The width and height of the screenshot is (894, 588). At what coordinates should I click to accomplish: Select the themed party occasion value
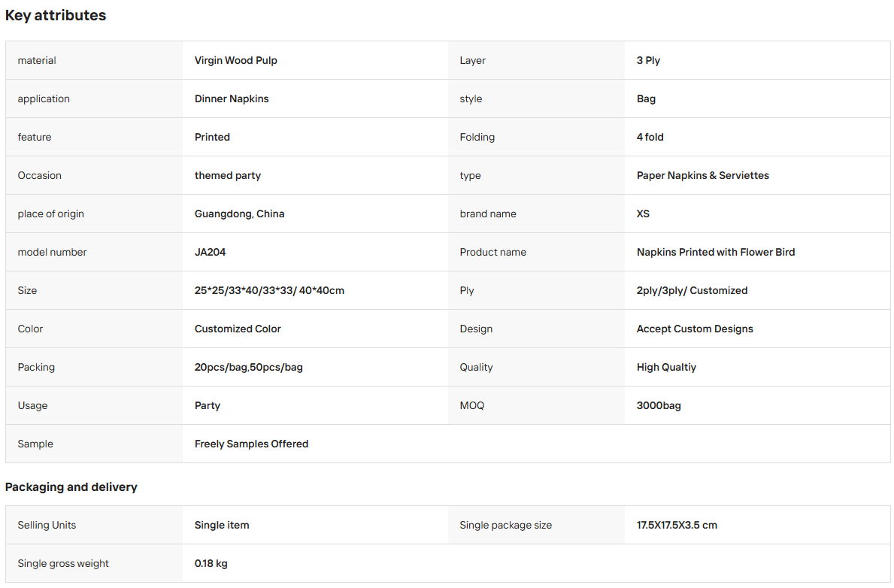[228, 176]
